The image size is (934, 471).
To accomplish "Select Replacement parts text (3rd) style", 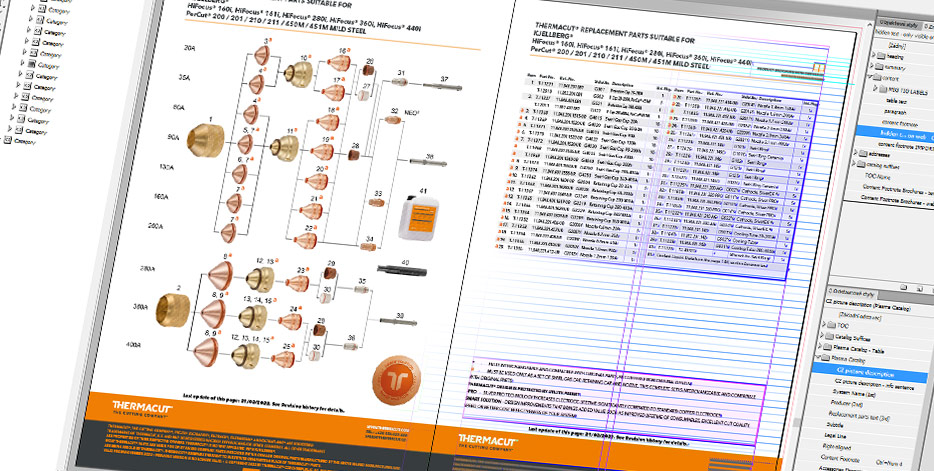I will 859,416.
